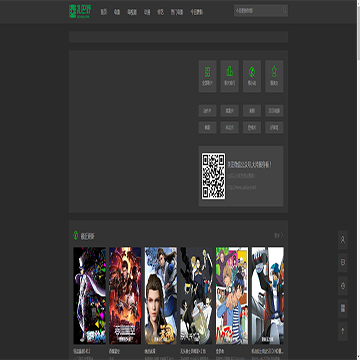The image size is (360, 360).
Task: Click the back-to-top arrow in right sidebar
Action: (x=343, y=331)
